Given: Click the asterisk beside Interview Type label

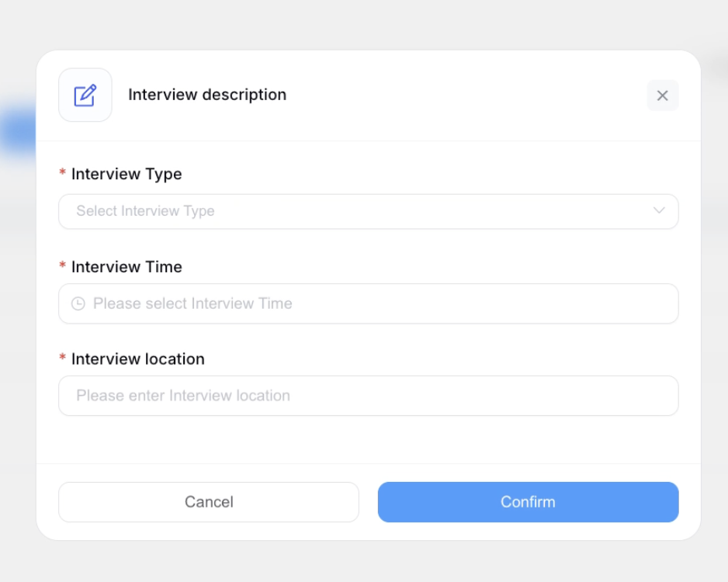Looking at the screenshot, I should point(63,174).
